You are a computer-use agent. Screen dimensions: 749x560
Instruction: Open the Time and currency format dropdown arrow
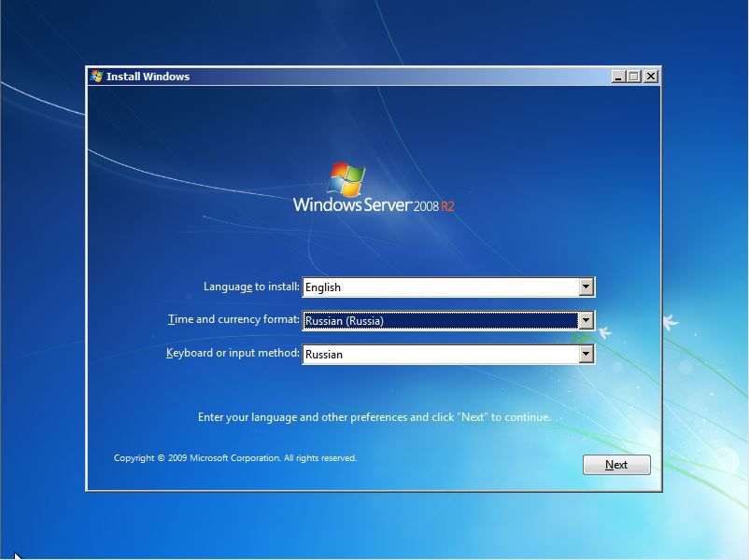586,320
